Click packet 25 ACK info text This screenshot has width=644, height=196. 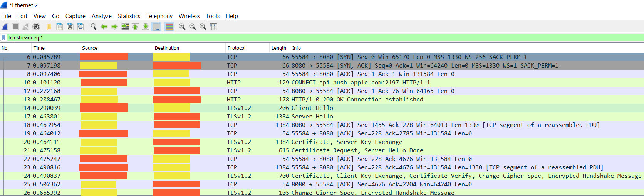coord(382,184)
